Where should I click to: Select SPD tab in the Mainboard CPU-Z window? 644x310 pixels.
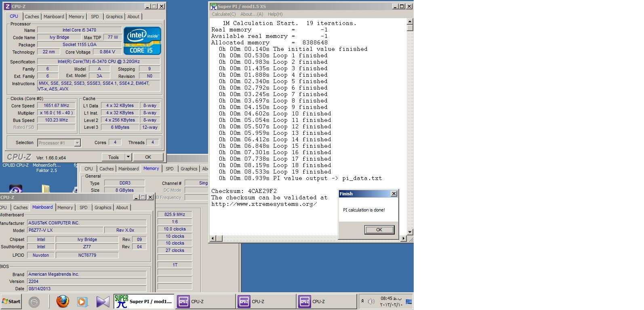[83, 207]
